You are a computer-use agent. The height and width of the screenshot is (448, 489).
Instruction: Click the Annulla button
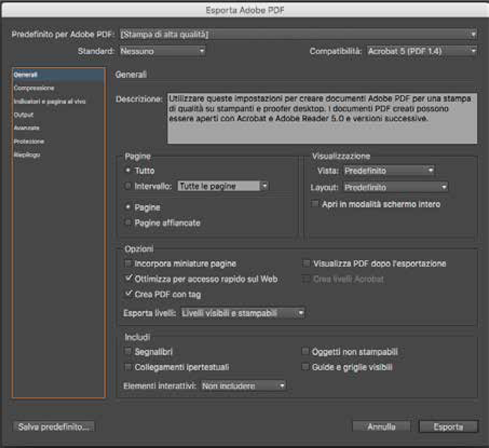[x=381, y=426]
